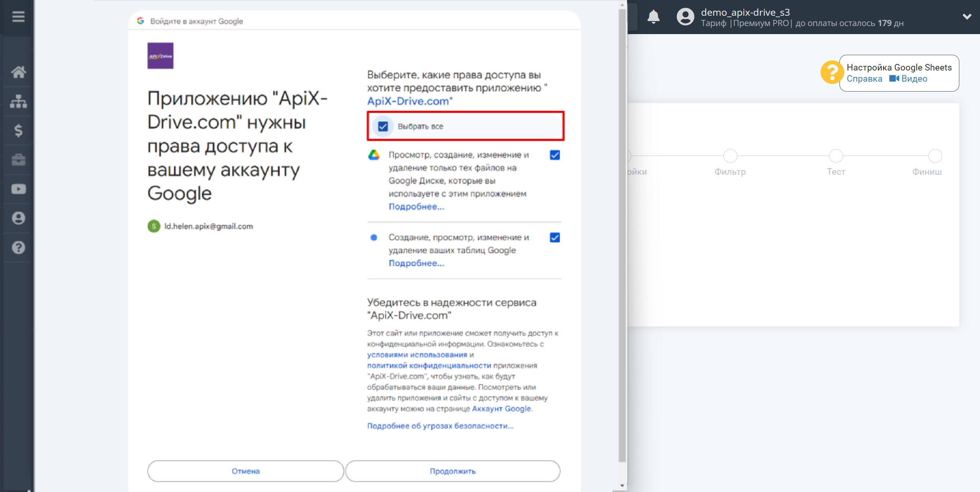The width and height of the screenshot is (980, 492).
Task: Open notifications bell icon
Action: (653, 17)
